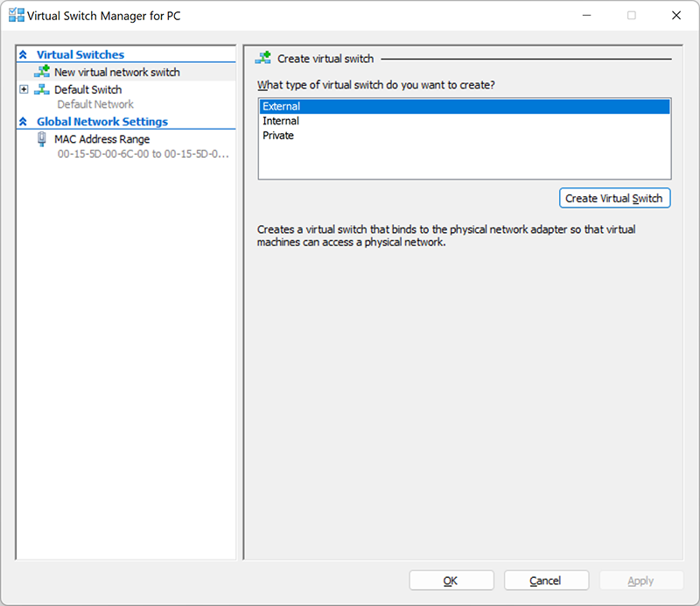
Task: Click the Cancel button
Action: (x=545, y=581)
